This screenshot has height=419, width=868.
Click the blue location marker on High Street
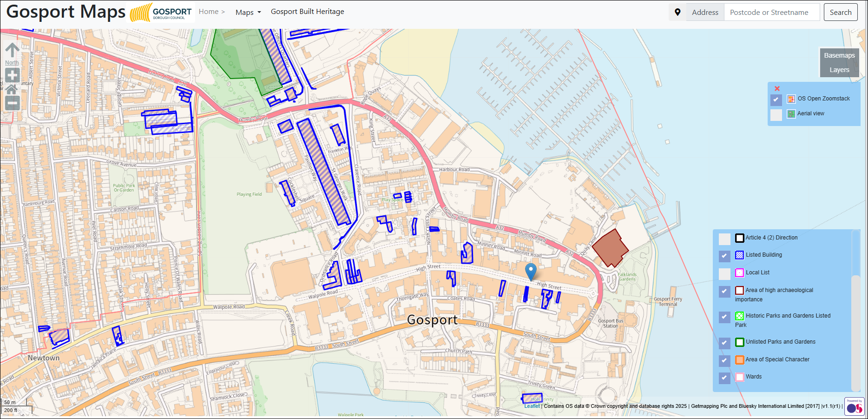tap(531, 271)
